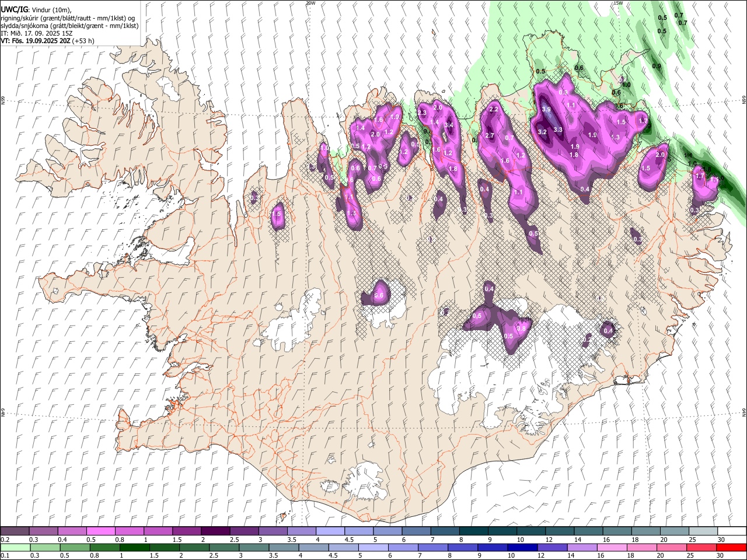Click the "0.2" label in the upper legend row

point(5,540)
